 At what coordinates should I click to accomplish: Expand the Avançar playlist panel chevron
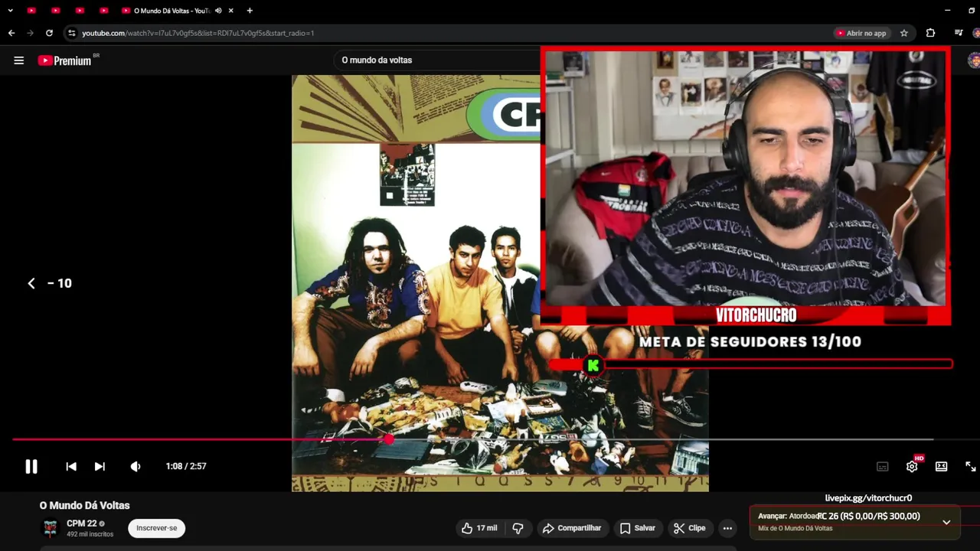click(x=946, y=522)
